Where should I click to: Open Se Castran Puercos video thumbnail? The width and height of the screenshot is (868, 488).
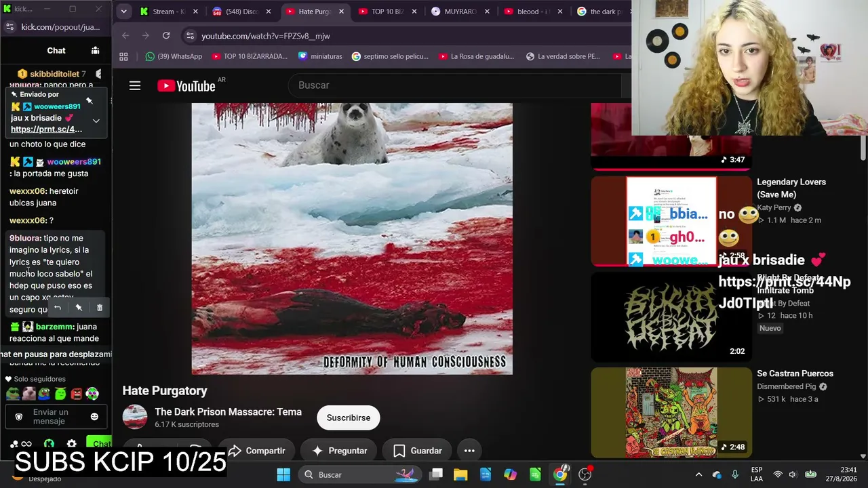[x=671, y=412]
